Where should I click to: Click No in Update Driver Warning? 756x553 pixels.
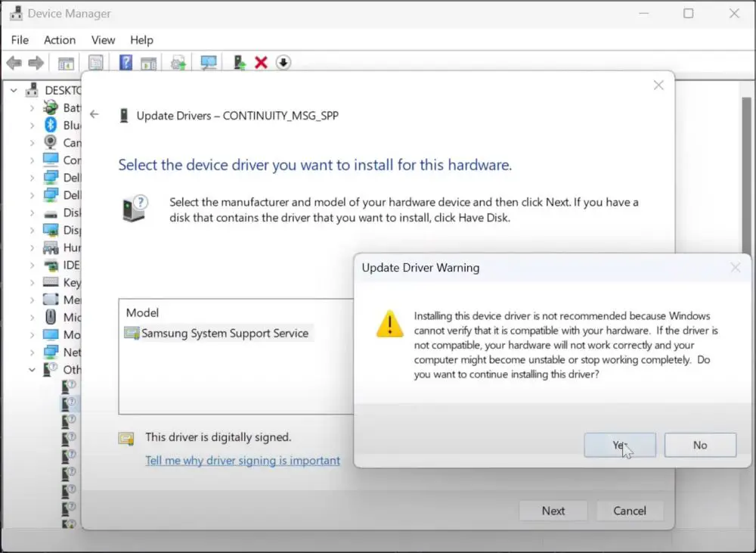[x=700, y=445]
